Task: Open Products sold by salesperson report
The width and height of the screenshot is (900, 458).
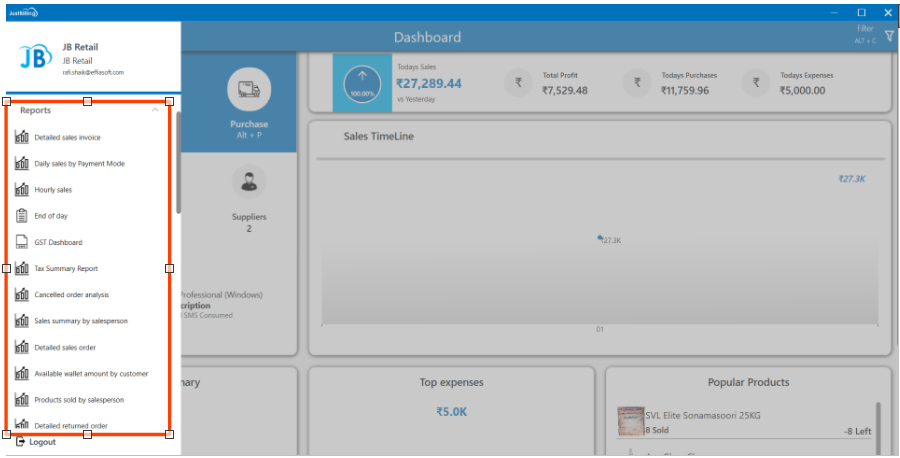Action: click(x=79, y=399)
